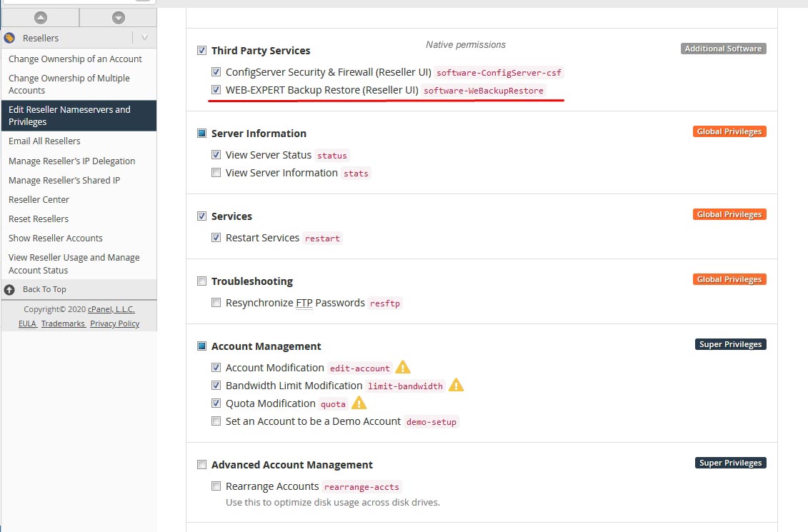Click warning icon next to quota
The width and height of the screenshot is (808, 532).
click(359, 403)
